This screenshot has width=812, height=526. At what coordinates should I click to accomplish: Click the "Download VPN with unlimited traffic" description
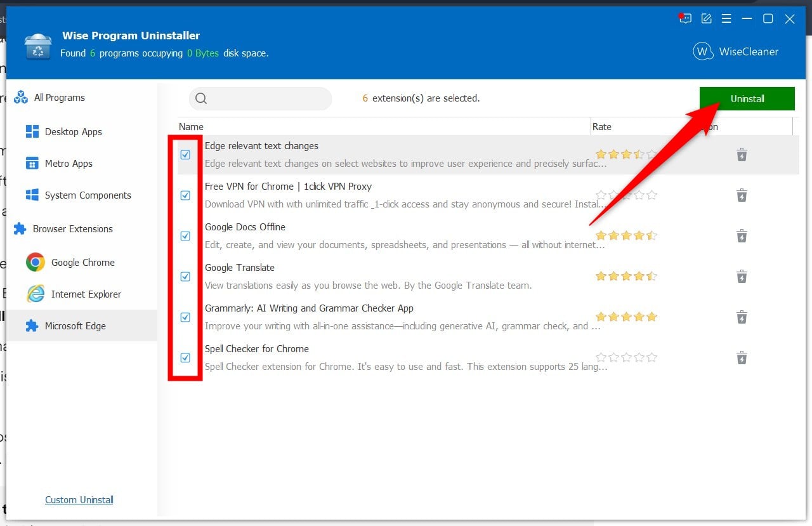pos(405,204)
